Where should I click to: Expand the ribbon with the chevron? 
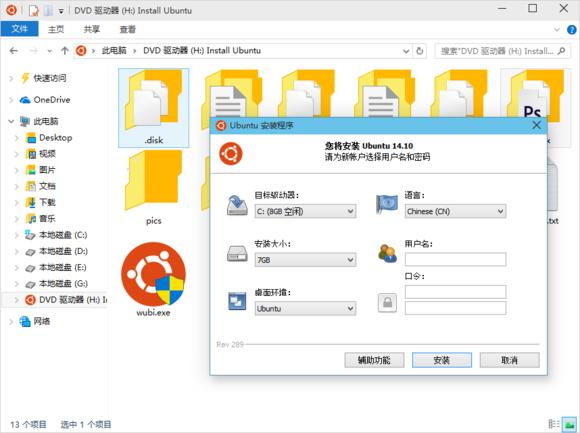click(x=556, y=30)
